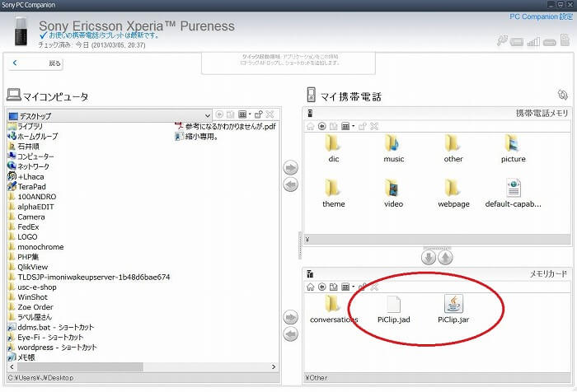Viewport: 577px width, 392px height.
Task: Click the signal bars status icon
Action: [533, 41]
